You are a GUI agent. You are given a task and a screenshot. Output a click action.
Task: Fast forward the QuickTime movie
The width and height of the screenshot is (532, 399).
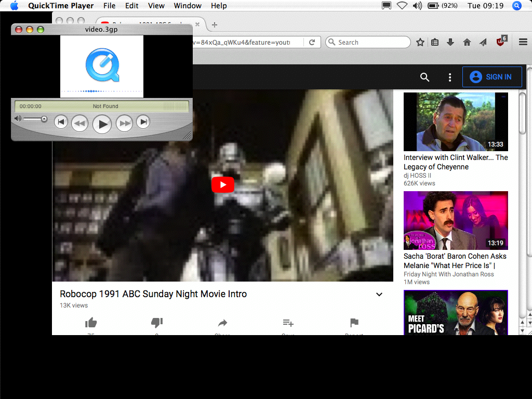tap(125, 124)
